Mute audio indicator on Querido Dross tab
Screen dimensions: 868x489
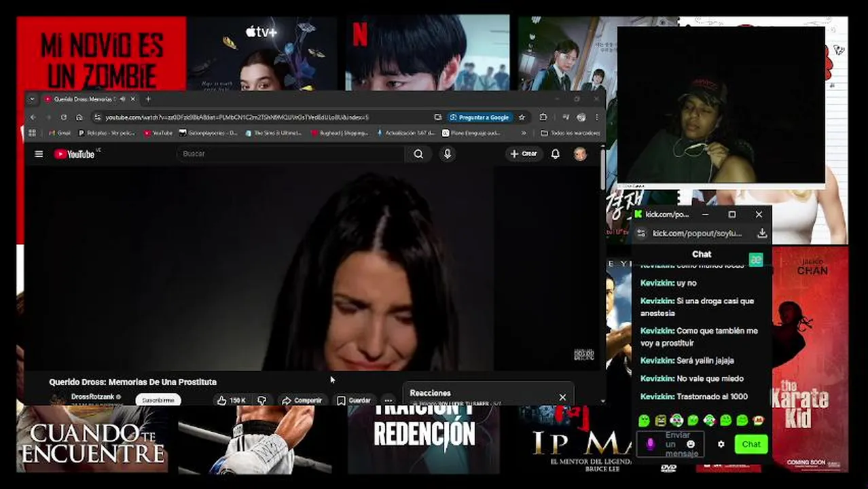123,99
